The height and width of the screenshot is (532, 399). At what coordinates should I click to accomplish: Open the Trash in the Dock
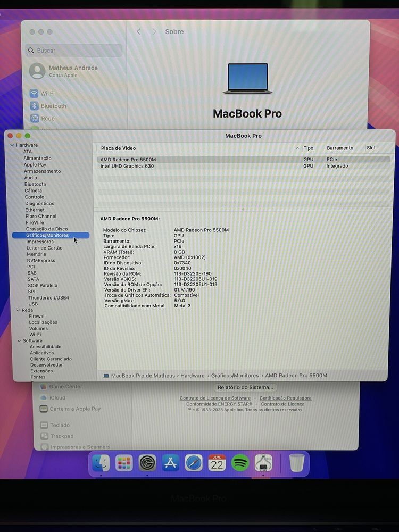coord(297,463)
